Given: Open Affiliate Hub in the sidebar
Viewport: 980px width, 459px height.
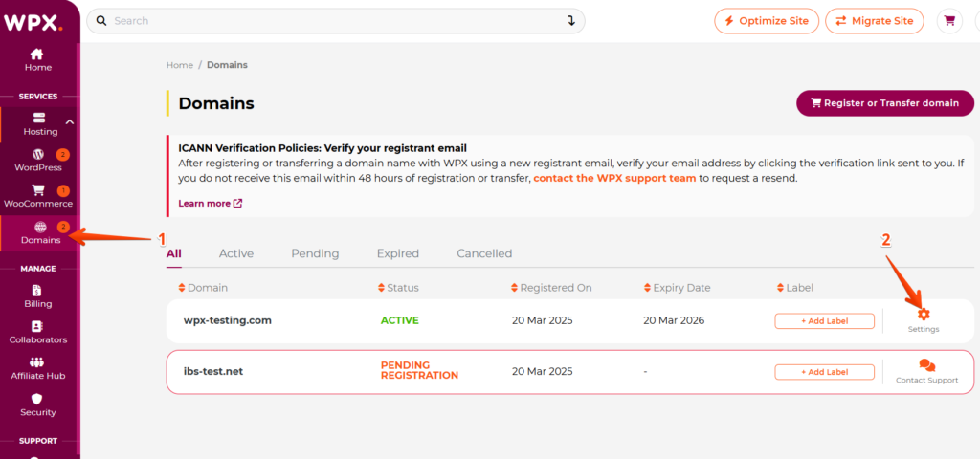Looking at the screenshot, I should pos(37,369).
